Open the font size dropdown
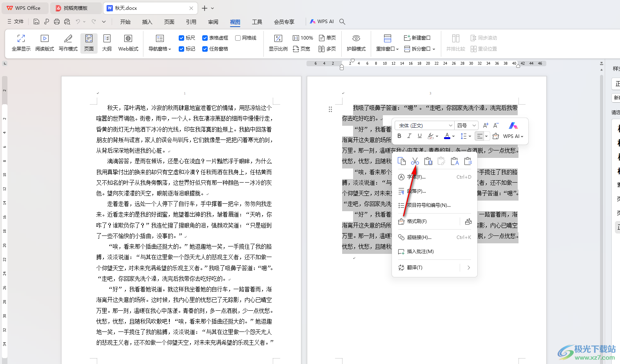Viewport: 620px width, 364px height. (x=474, y=125)
